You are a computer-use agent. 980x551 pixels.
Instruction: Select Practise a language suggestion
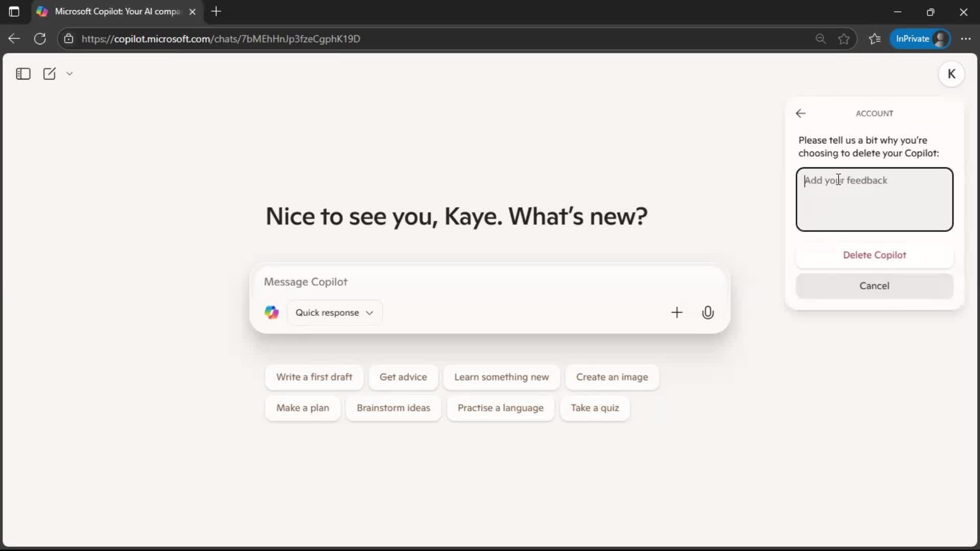tap(501, 408)
